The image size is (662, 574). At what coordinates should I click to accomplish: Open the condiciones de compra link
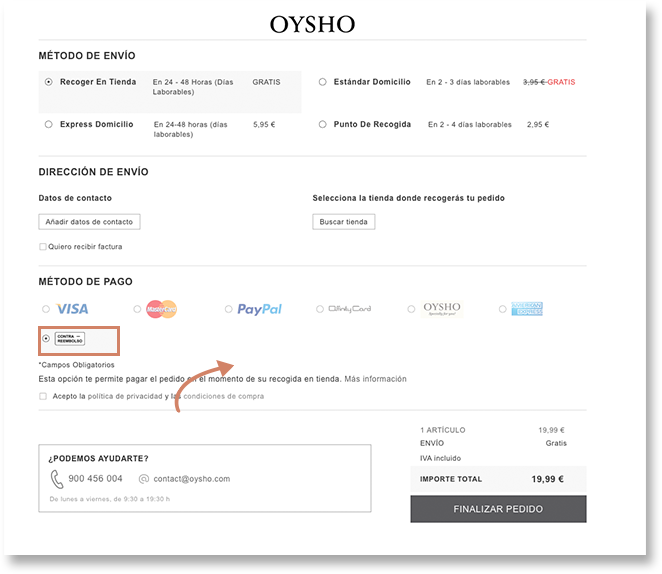[224, 396]
